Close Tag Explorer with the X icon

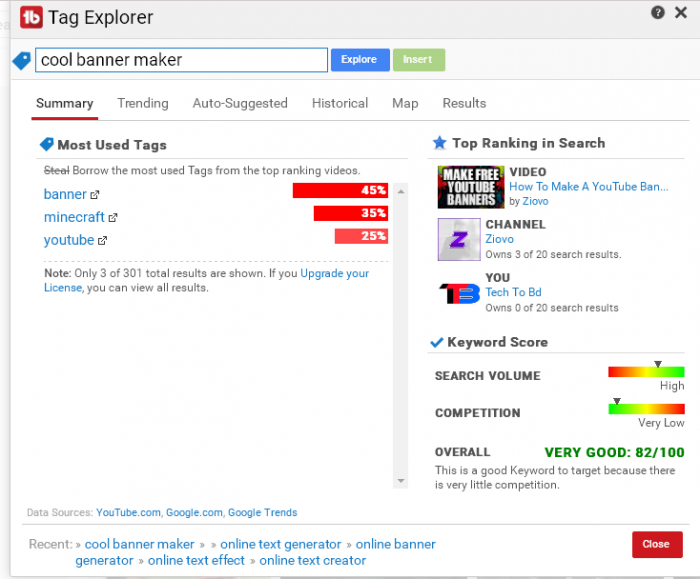pyautogui.click(x=681, y=12)
